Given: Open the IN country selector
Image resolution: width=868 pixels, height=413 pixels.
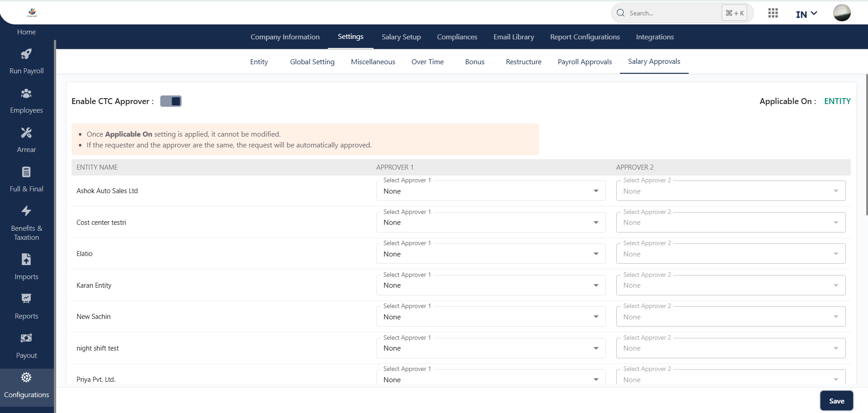Looking at the screenshot, I should click(806, 14).
